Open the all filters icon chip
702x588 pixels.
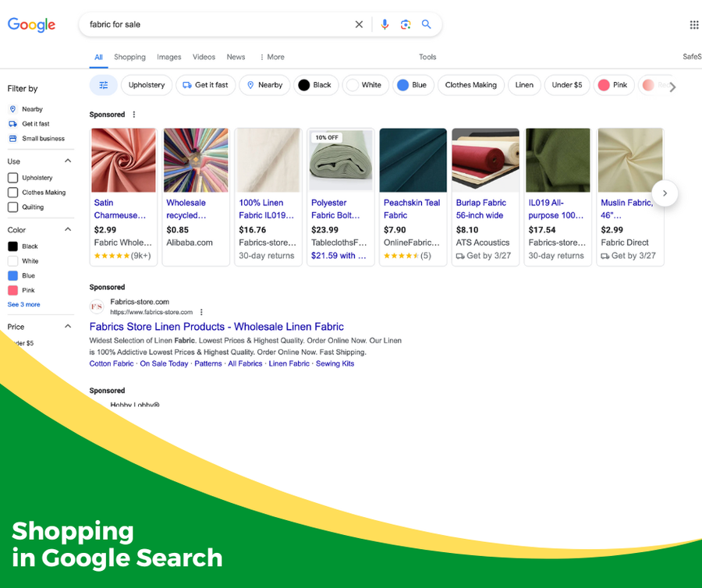click(x=103, y=85)
